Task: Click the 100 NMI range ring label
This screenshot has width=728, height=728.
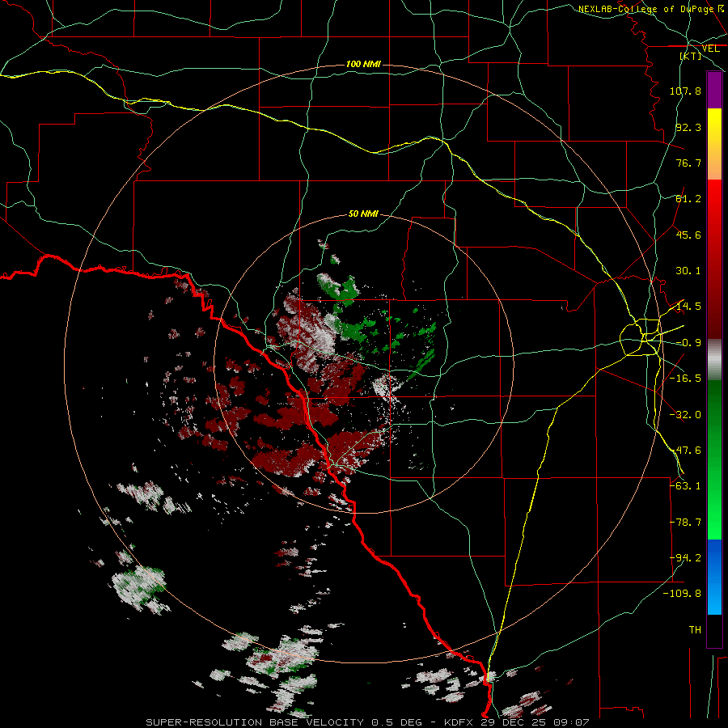Action: click(x=363, y=64)
